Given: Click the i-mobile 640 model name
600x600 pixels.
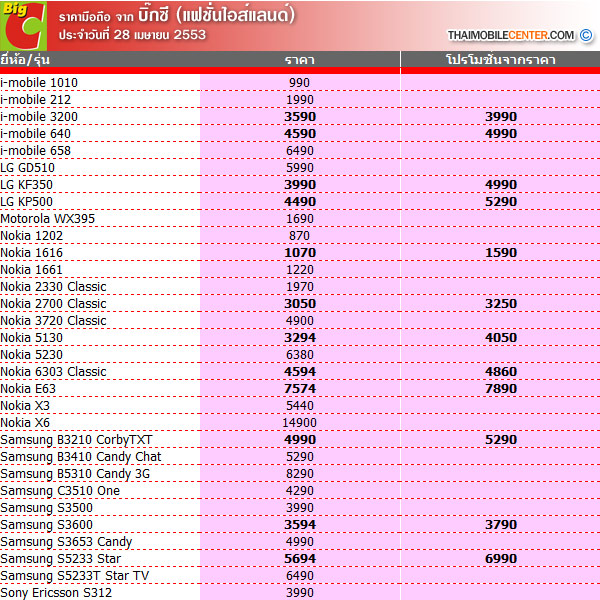Looking at the screenshot, I should [x=36, y=134].
